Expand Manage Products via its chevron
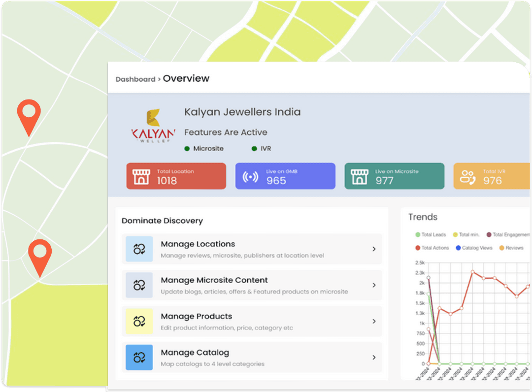Image resolution: width=532 pixels, height=392 pixels. pyautogui.click(x=374, y=321)
